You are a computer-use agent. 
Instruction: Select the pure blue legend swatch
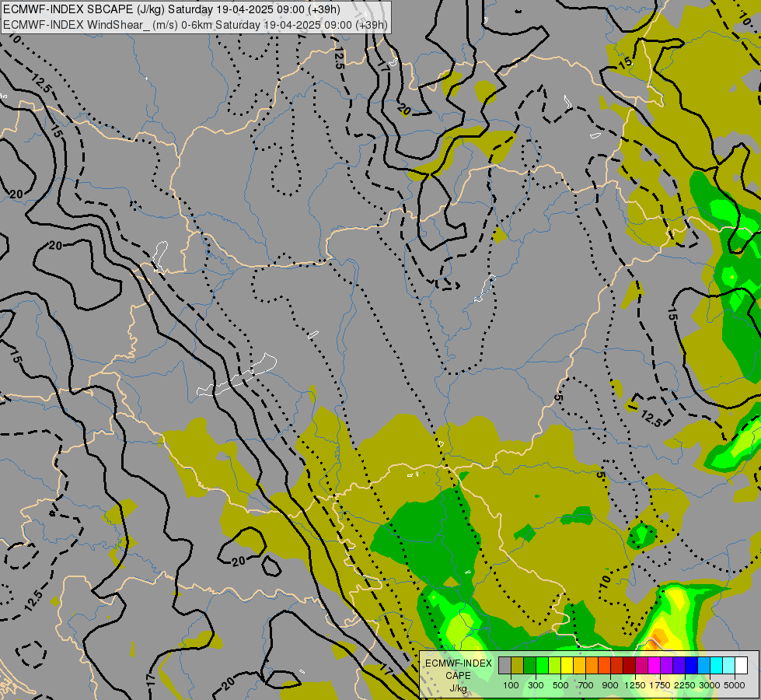(x=692, y=665)
